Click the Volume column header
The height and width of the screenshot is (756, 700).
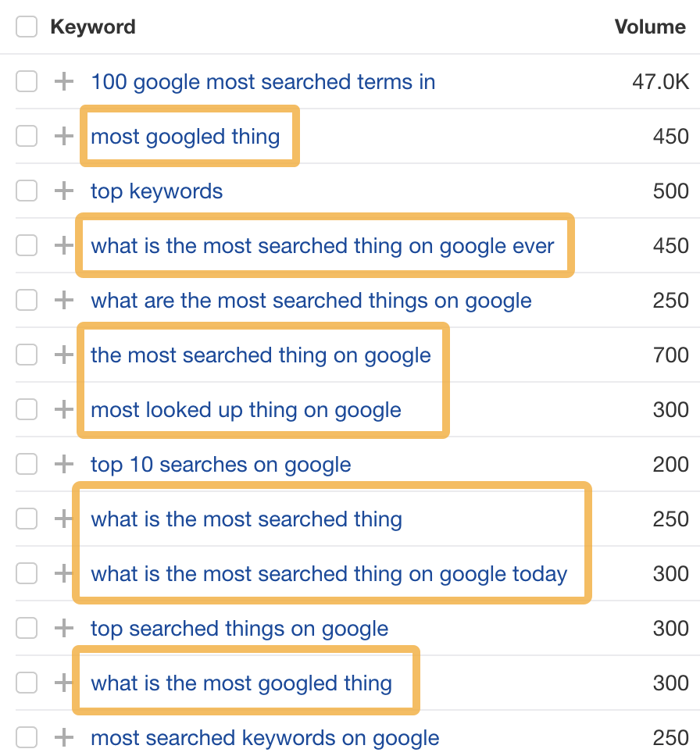[x=649, y=26]
